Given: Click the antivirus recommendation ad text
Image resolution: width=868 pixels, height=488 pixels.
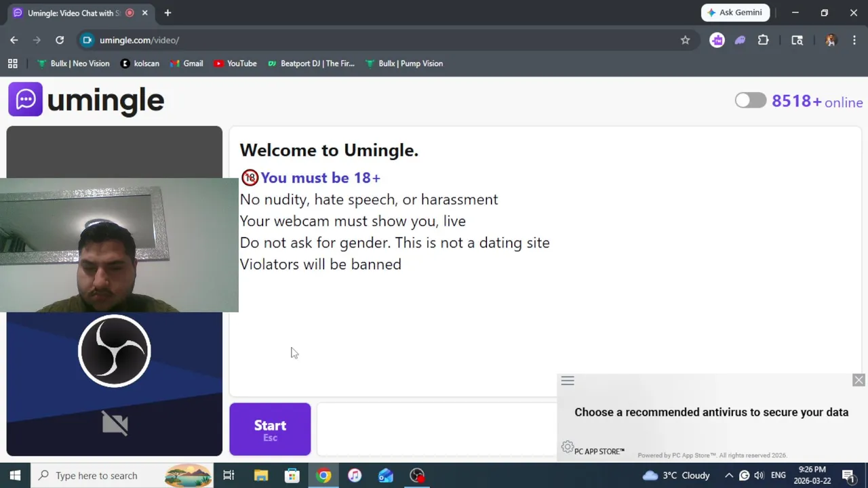Looking at the screenshot, I should pos(711,412).
